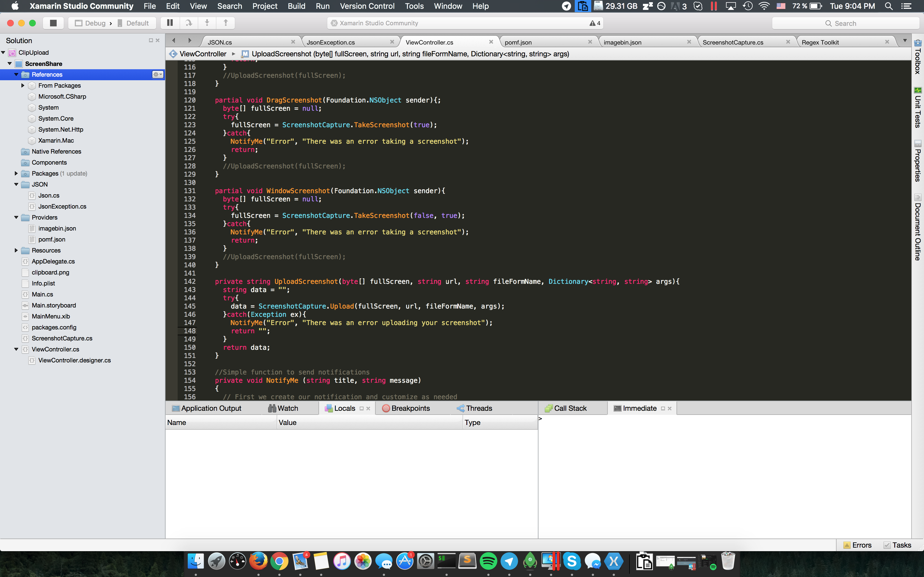Collapse the JSON folder
Image resolution: width=924 pixels, height=577 pixels.
(16, 184)
